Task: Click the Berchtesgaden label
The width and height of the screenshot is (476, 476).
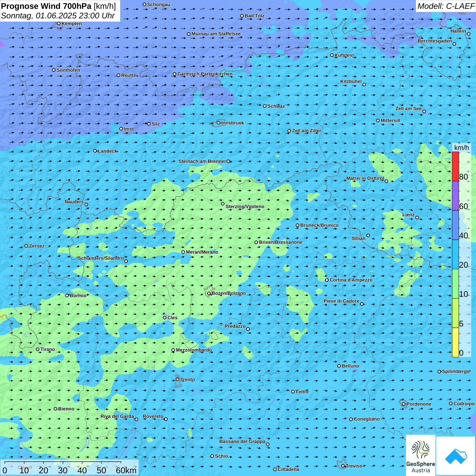Action: pyautogui.click(x=435, y=41)
